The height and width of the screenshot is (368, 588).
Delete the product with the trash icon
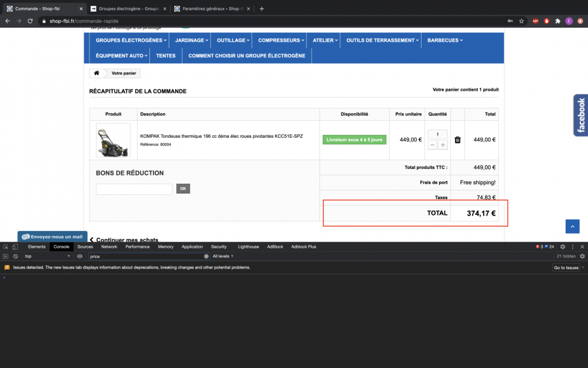(457, 140)
